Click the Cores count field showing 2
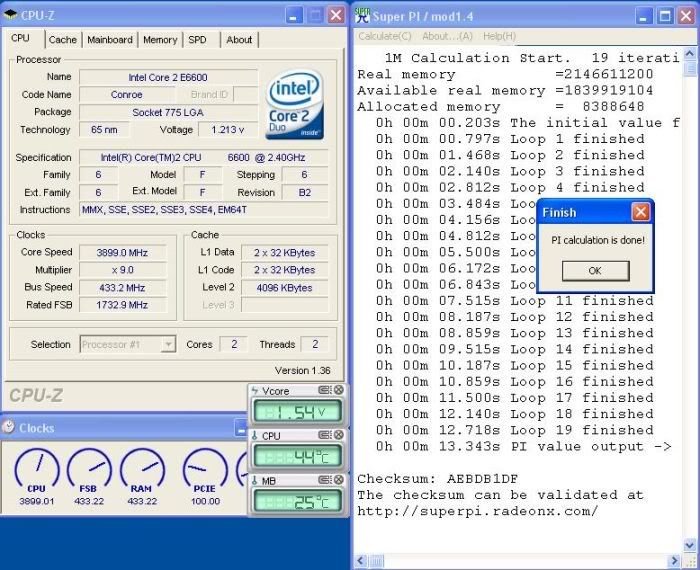700x570 pixels. [x=234, y=344]
